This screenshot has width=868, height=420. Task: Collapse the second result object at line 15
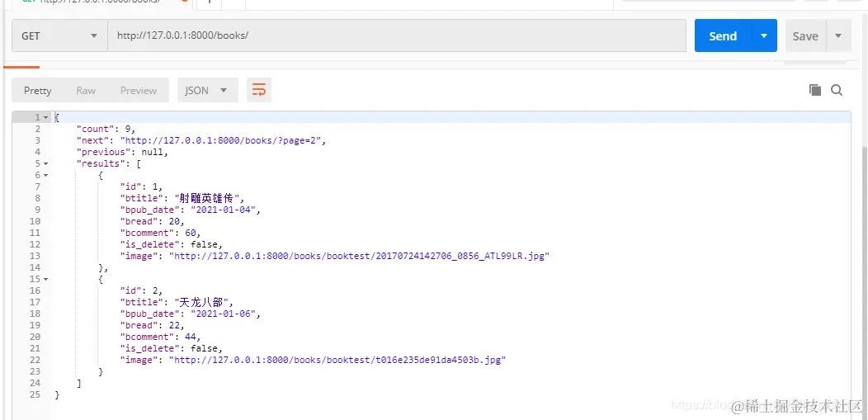tap(46, 280)
